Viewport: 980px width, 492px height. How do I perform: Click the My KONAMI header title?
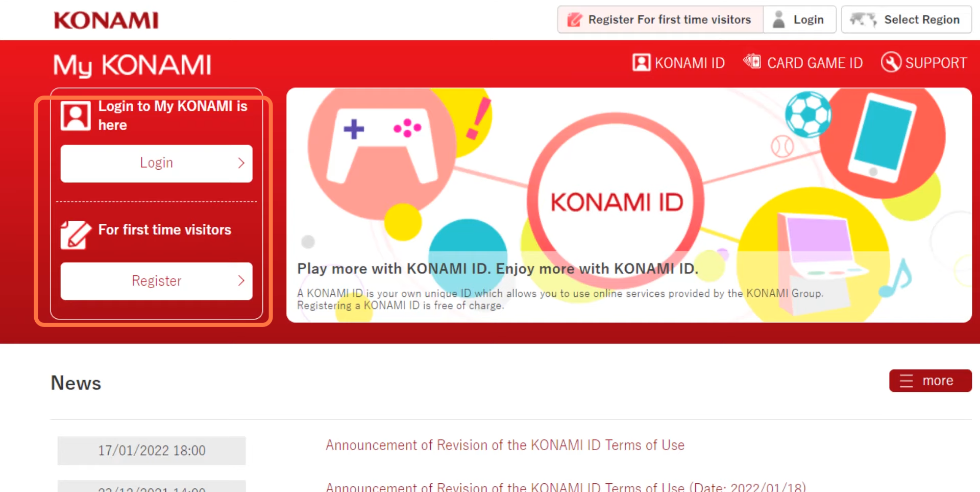tap(132, 65)
